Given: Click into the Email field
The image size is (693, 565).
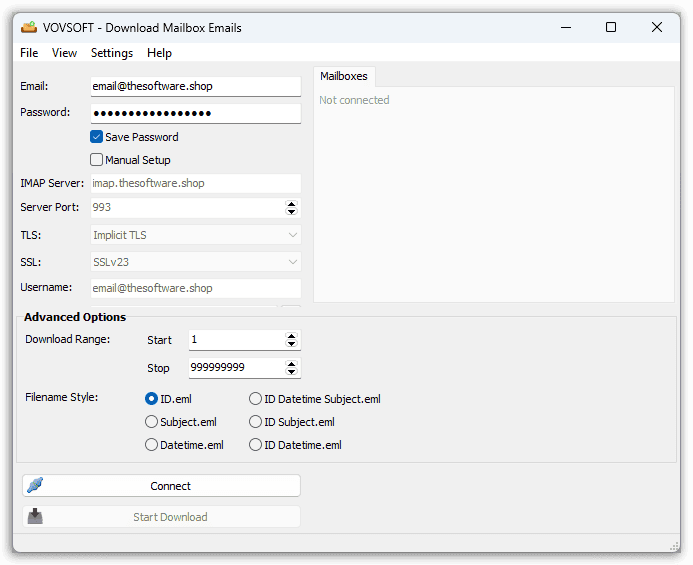Looking at the screenshot, I should (x=196, y=86).
